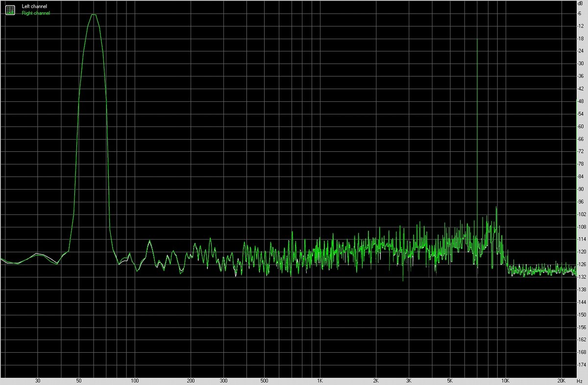The height and width of the screenshot is (385, 588).
Task: Click the top of the large low-frequency peak
Action: pyautogui.click(x=93, y=15)
